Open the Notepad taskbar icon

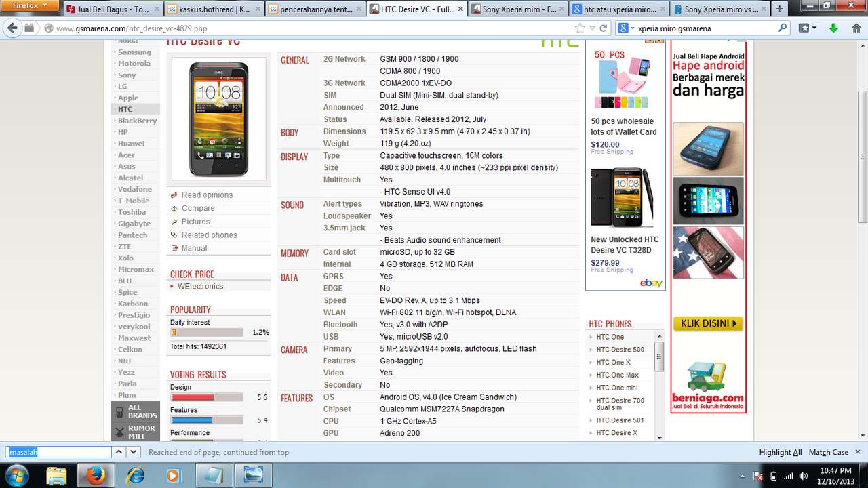[x=214, y=475]
